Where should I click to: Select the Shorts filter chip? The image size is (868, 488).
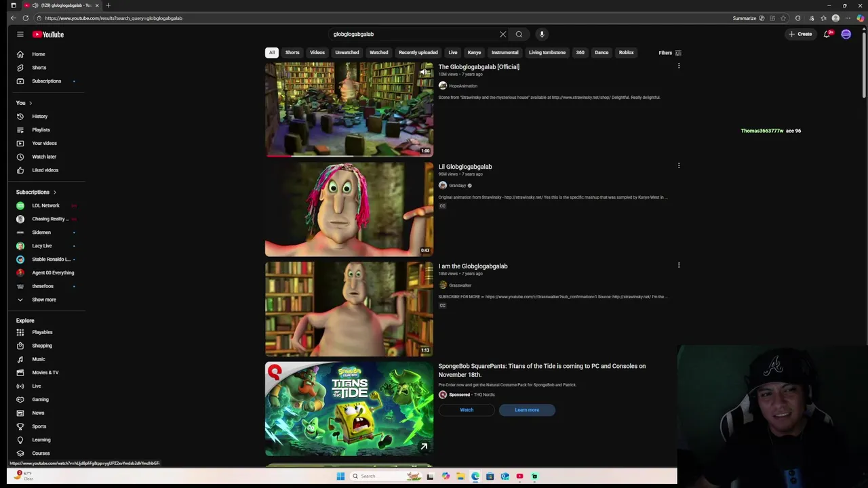292,52
